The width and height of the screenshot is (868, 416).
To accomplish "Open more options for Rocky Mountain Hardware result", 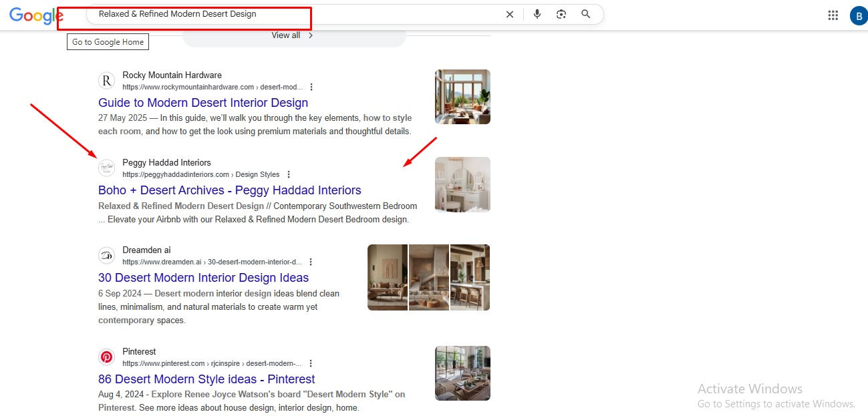I will (311, 87).
